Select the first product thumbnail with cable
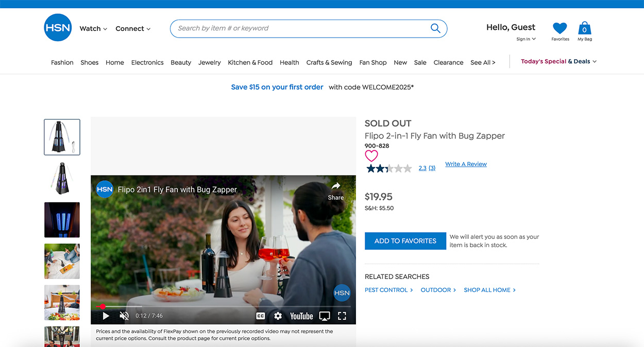The height and width of the screenshot is (347, 644). click(62, 137)
